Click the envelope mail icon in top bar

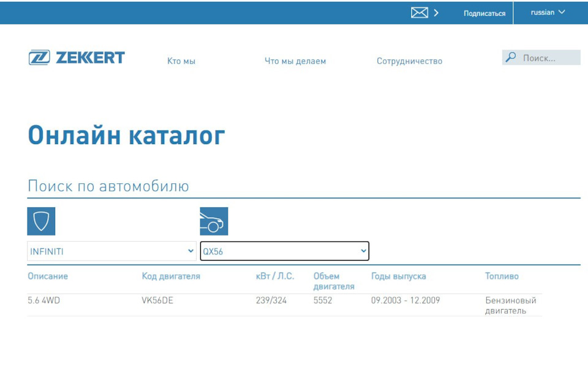pyautogui.click(x=419, y=12)
